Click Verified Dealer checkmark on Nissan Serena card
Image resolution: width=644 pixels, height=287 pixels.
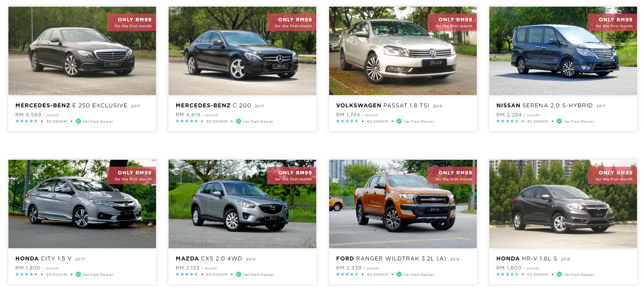[559, 121]
